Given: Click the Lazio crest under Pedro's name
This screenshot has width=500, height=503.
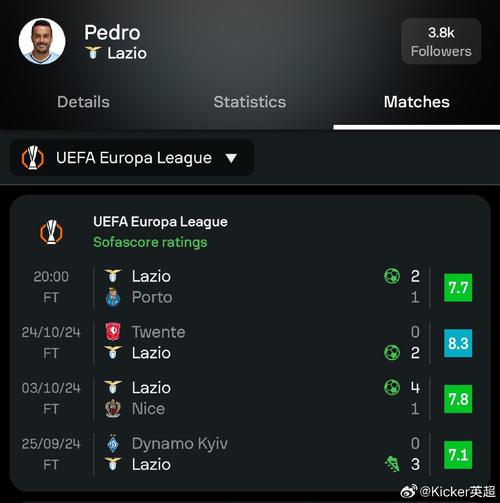Looking at the screenshot, I should tap(93, 53).
